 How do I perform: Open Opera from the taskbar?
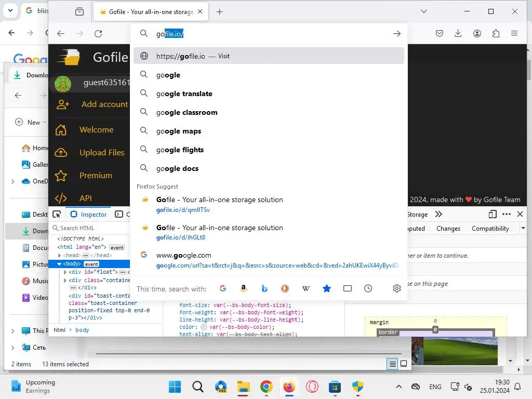312,387
